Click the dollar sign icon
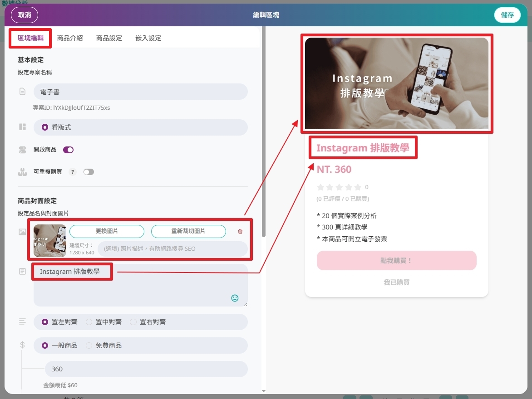The width and height of the screenshot is (532, 399). coord(22,345)
